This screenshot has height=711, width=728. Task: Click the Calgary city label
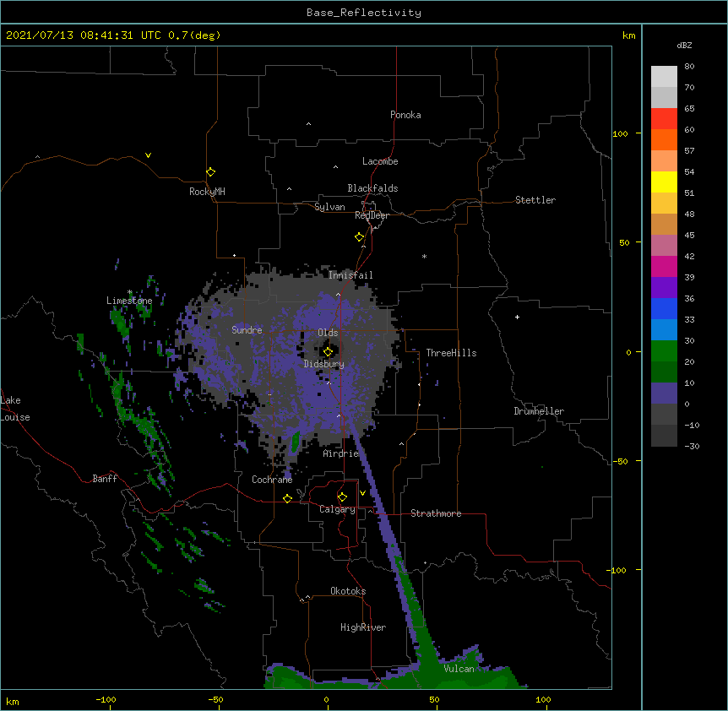(x=337, y=509)
